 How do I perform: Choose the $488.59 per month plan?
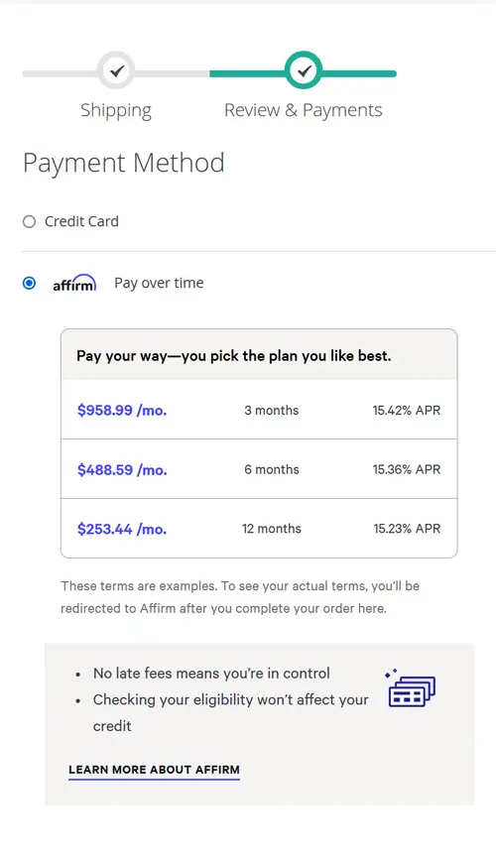pos(259,469)
